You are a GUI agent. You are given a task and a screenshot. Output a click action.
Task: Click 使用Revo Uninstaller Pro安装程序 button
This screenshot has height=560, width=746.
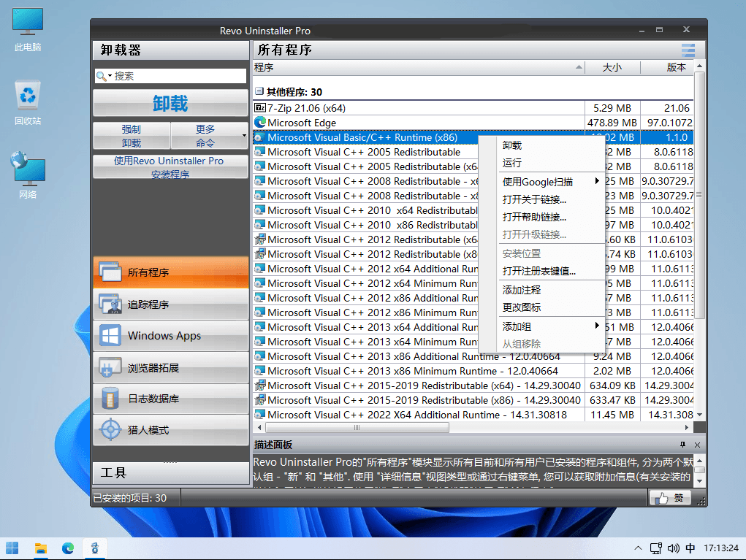coord(170,167)
